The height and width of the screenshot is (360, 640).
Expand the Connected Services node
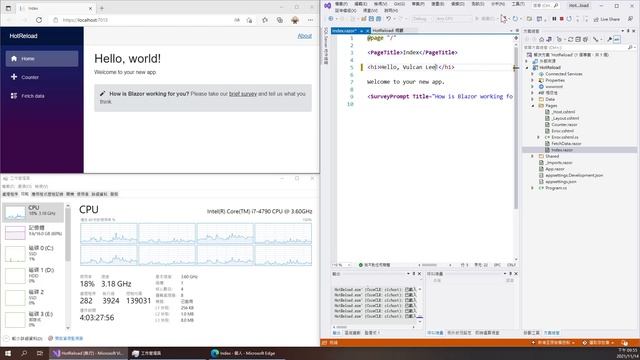(x=532, y=74)
